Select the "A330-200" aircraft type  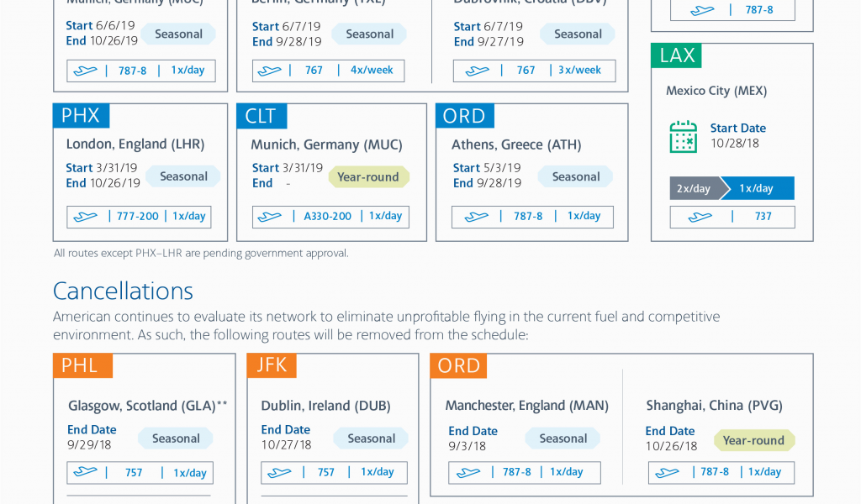pos(328,217)
